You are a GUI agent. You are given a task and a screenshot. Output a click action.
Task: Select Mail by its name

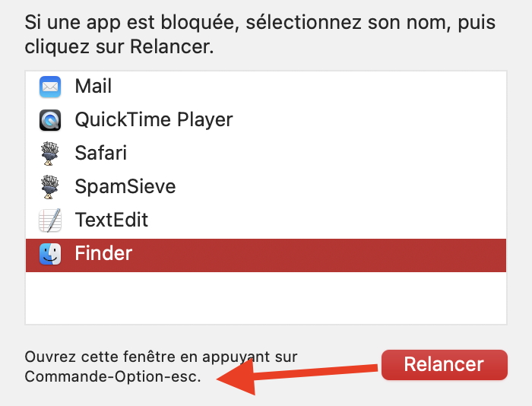tap(93, 87)
